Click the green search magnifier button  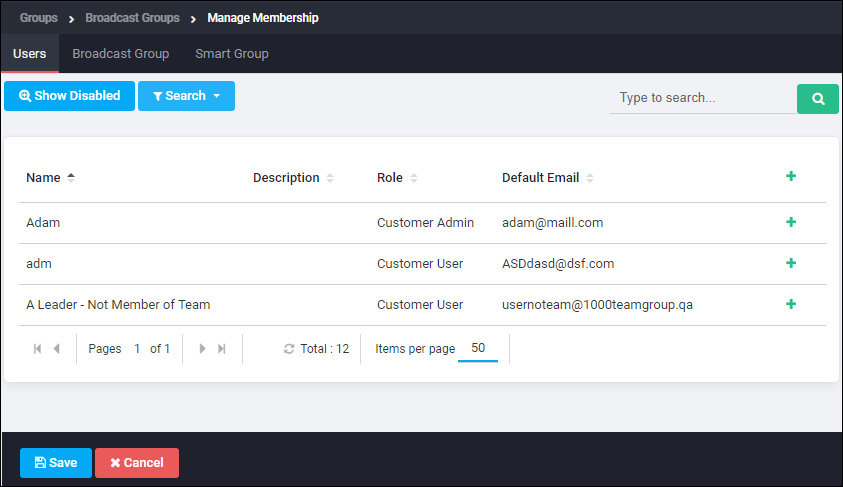pos(818,98)
